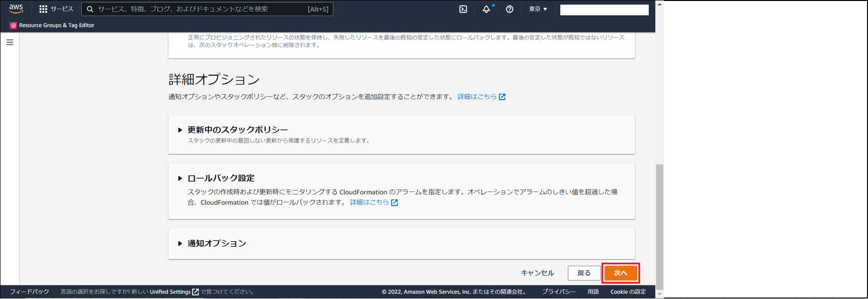
Task: Click the copyright Amazon Web Services text
Action: point(454,292)
